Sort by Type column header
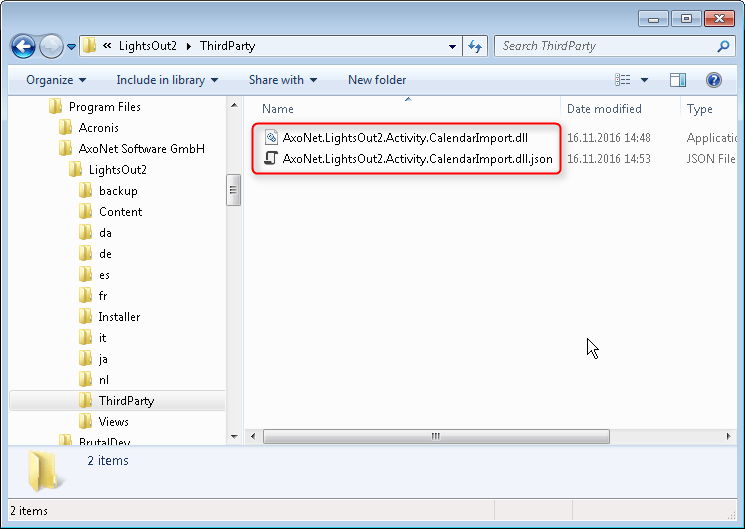745x529 pixels. pos(699,109)
